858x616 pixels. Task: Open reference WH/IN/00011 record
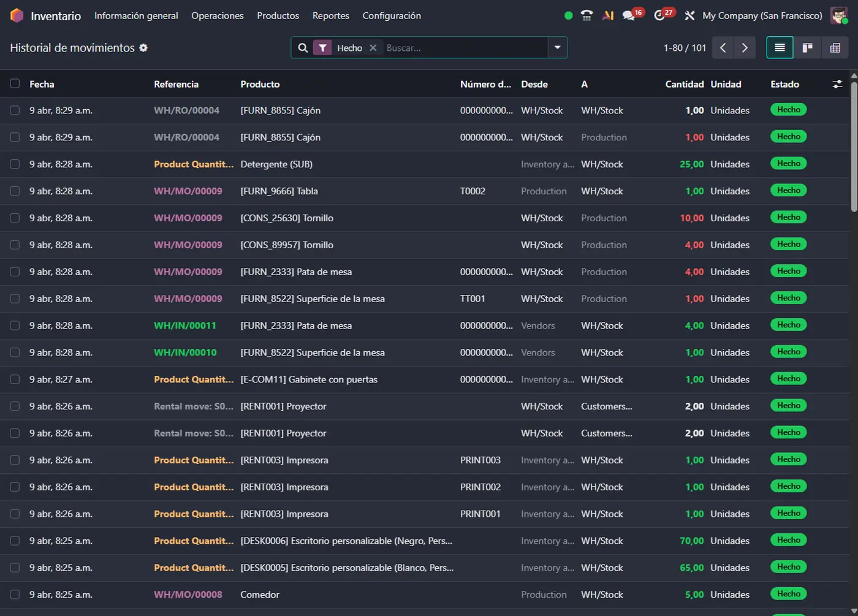185,325
